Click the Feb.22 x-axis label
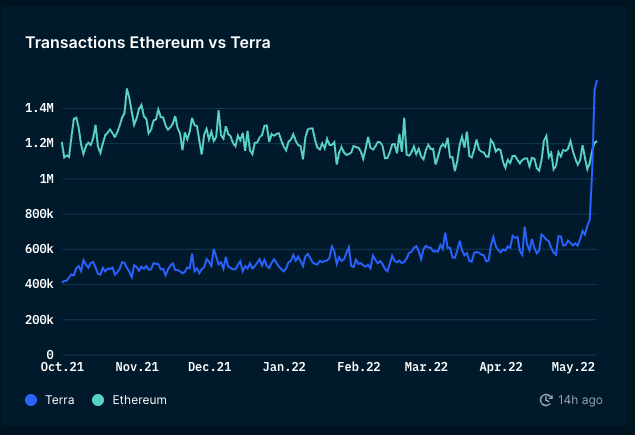 coord(359,367)
